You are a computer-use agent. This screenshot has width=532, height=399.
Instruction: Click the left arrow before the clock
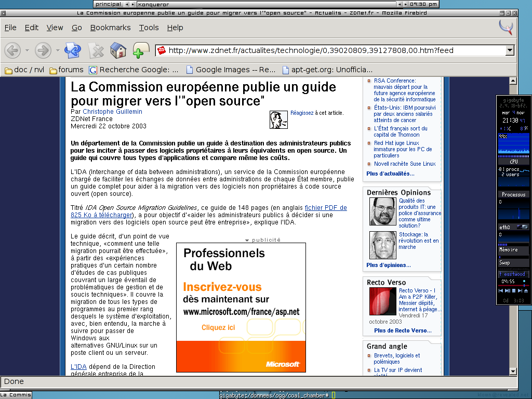tap(400, 4)
